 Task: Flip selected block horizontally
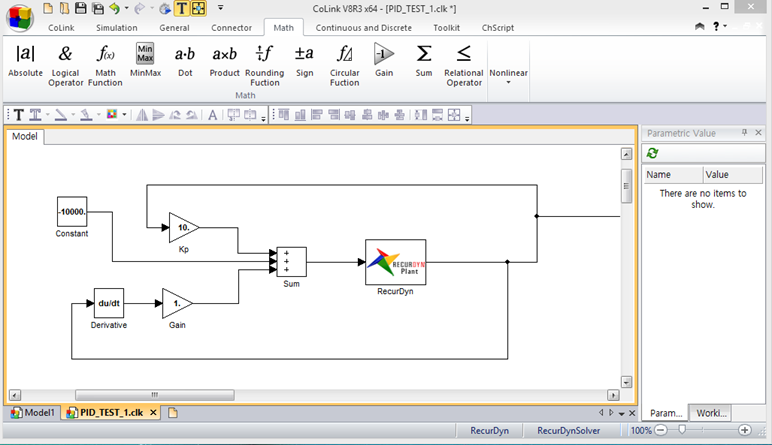click(x=142, y=115)
